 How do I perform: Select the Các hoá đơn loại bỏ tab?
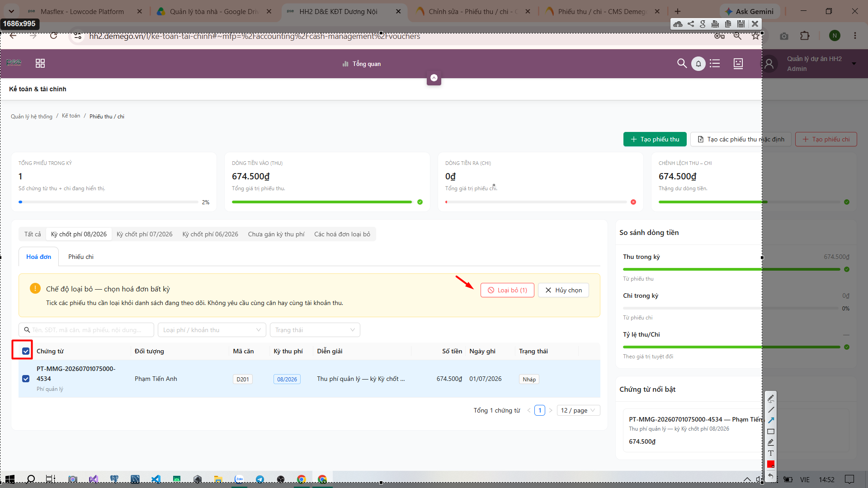click(342, 234)
